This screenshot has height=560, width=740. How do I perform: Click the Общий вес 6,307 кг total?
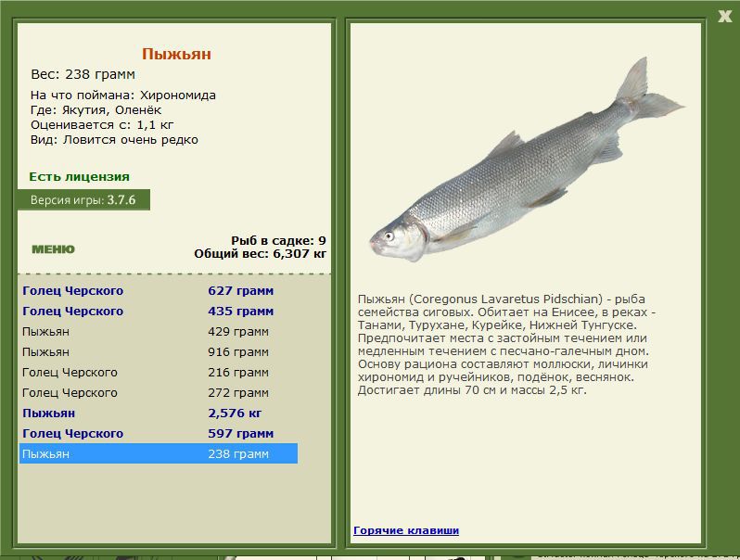pyautogui.click(x=260, y=253)
